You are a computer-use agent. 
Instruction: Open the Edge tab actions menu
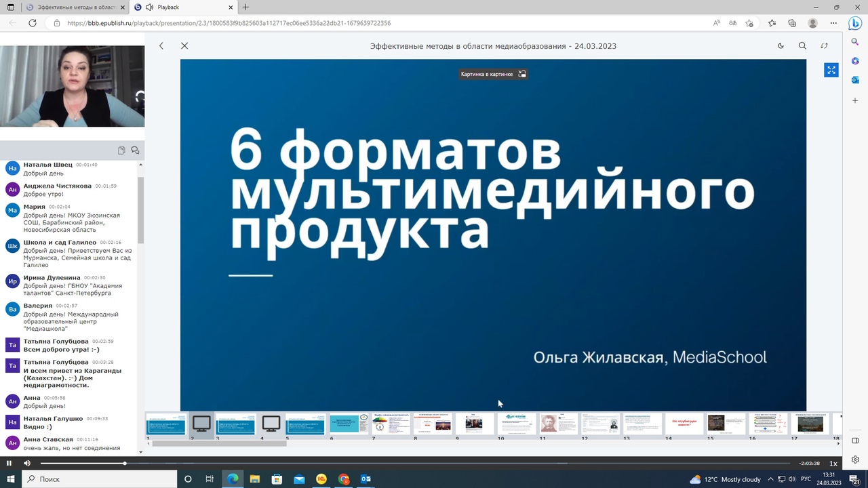(x=10, y=7)
